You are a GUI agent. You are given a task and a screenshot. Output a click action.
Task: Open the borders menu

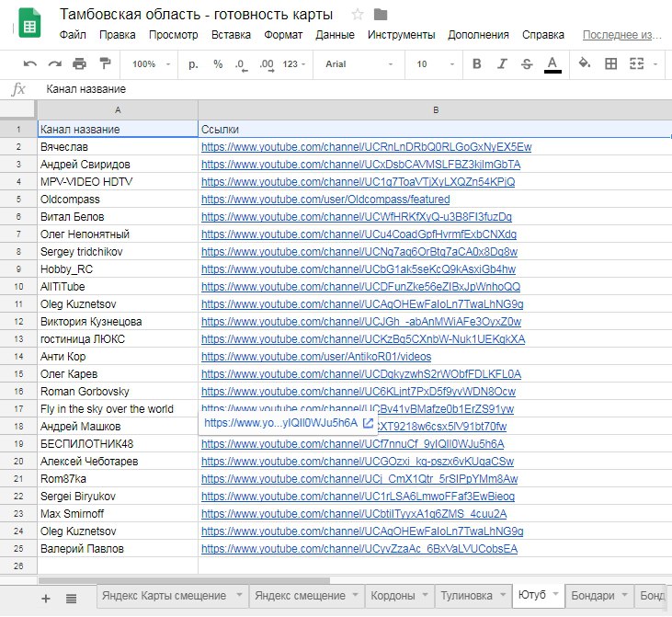click(610, 63)
